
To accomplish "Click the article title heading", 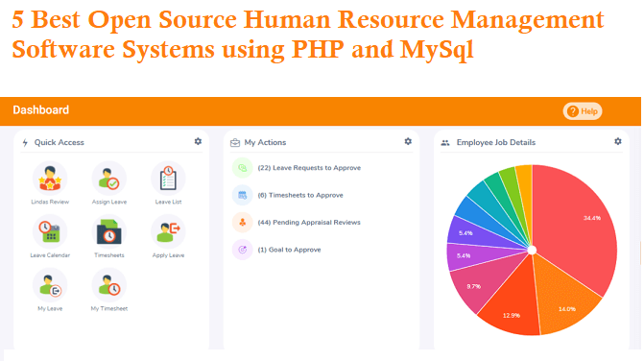I will pos(308,35).
